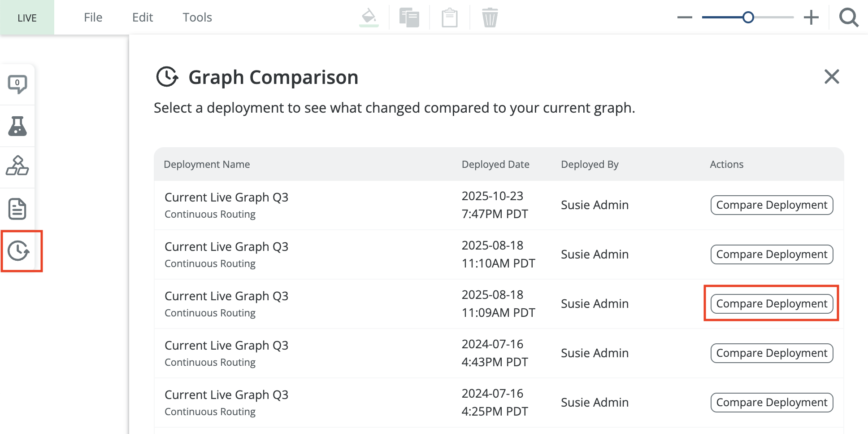Zoom out with the minus button
Screen dimensions: 868x434
(685, 18)
